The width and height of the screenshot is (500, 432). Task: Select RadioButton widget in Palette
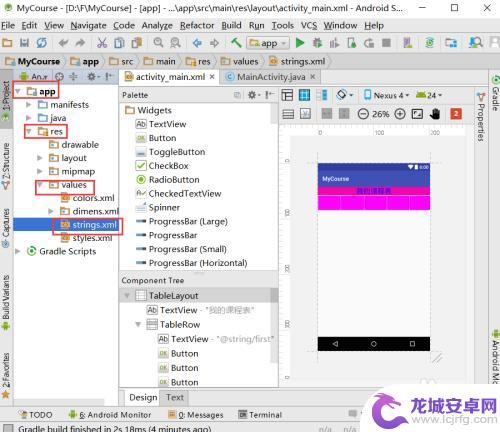[x=168, y=180]
